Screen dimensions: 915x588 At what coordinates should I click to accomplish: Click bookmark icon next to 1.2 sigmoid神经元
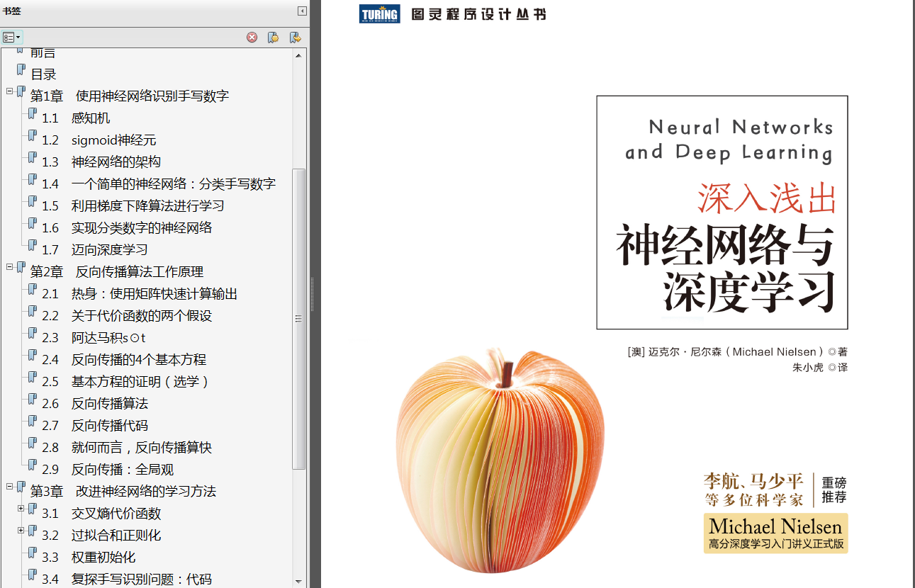pos(33,136)
